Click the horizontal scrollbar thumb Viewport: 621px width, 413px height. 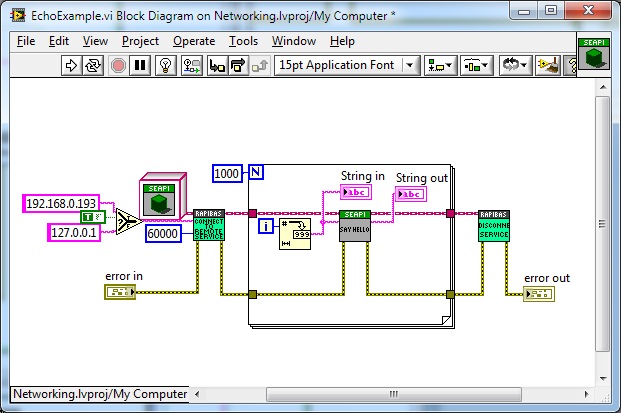(394, 394)
